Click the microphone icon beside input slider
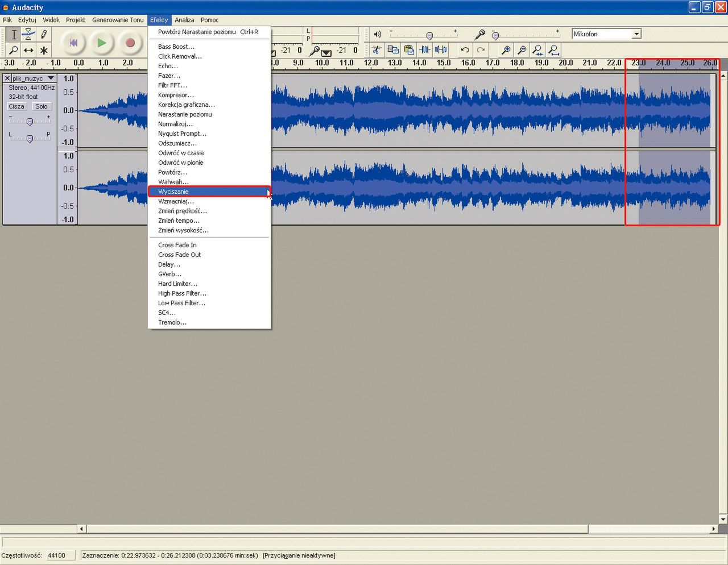Screen dimensions: 728x565 coord(480,35)
